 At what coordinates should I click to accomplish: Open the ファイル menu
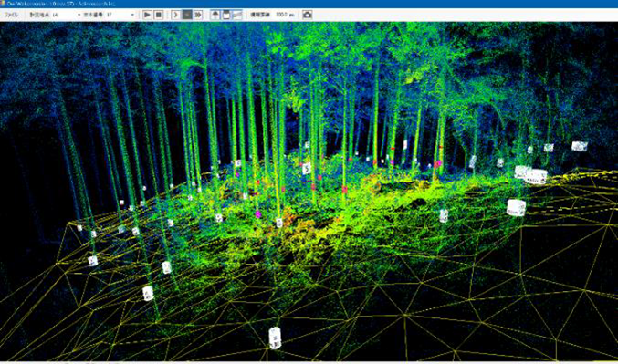(x=11, y=15)
